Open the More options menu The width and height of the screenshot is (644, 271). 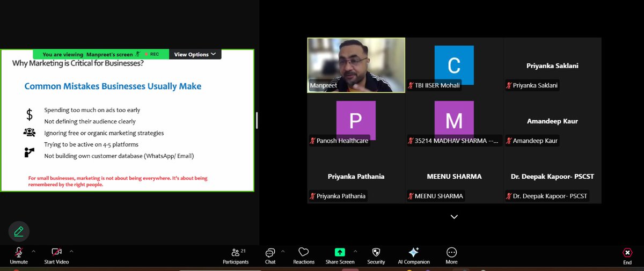pos(452,255)
